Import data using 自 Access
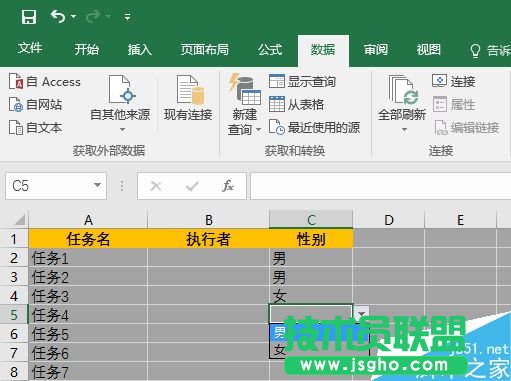This screenshot has height=381, width=511. 45,82
